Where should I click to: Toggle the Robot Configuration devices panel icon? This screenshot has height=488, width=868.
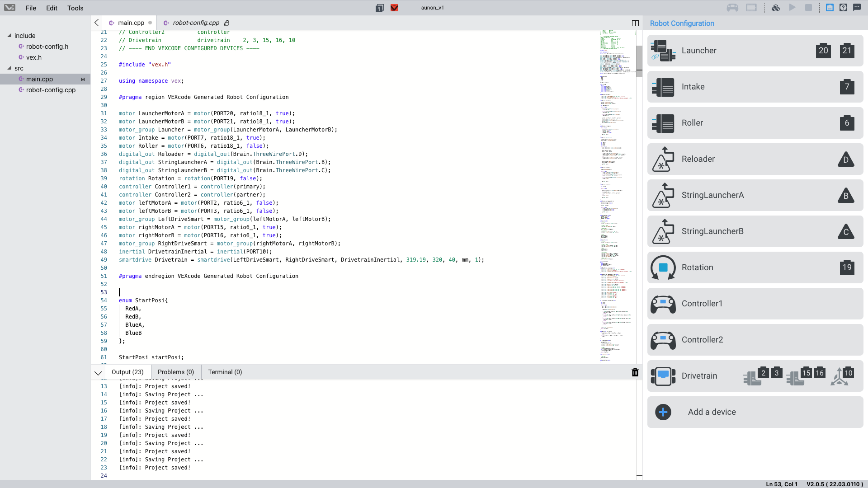(830, 8)
